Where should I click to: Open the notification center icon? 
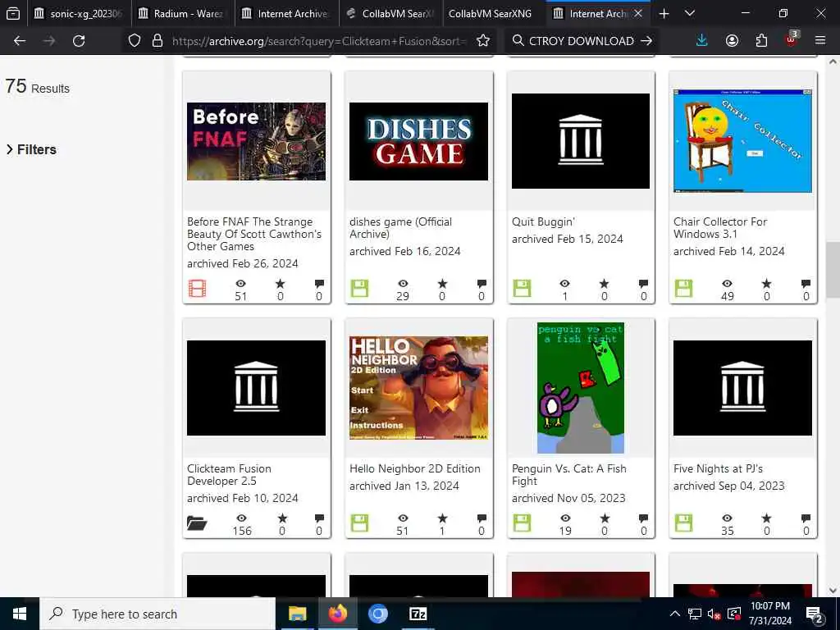(815, 614)
